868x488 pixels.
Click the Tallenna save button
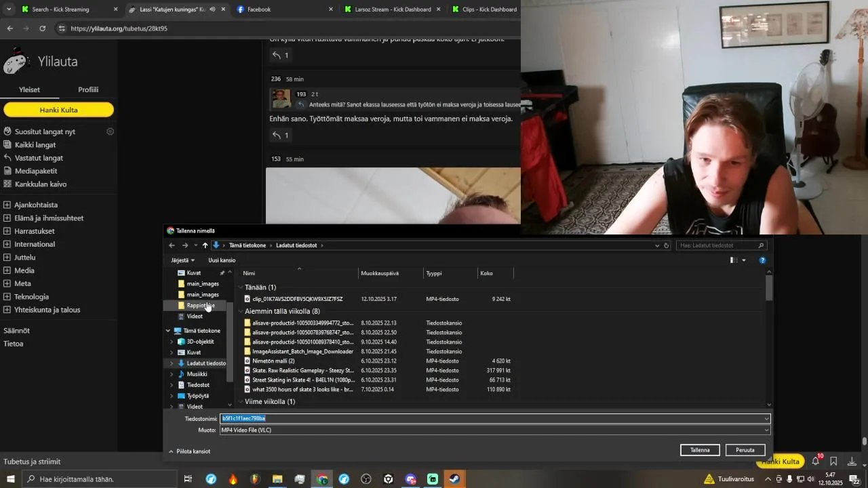tap(700, 450)
